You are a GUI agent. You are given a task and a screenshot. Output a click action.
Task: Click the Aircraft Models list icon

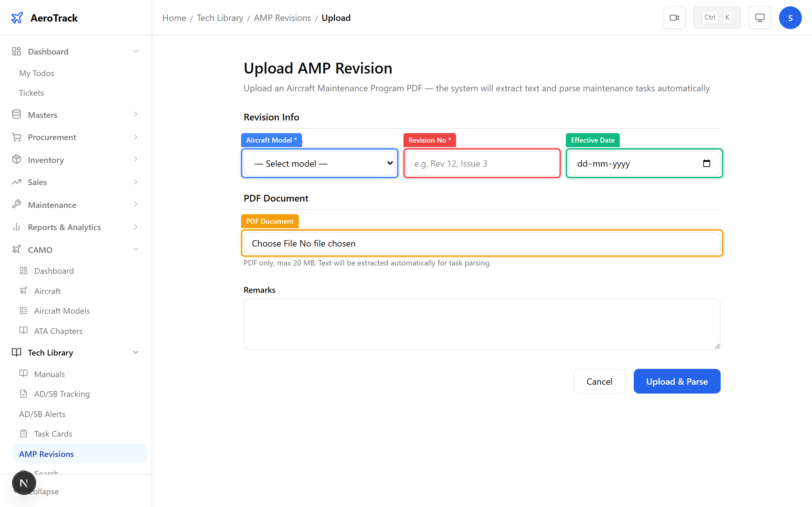23,311
